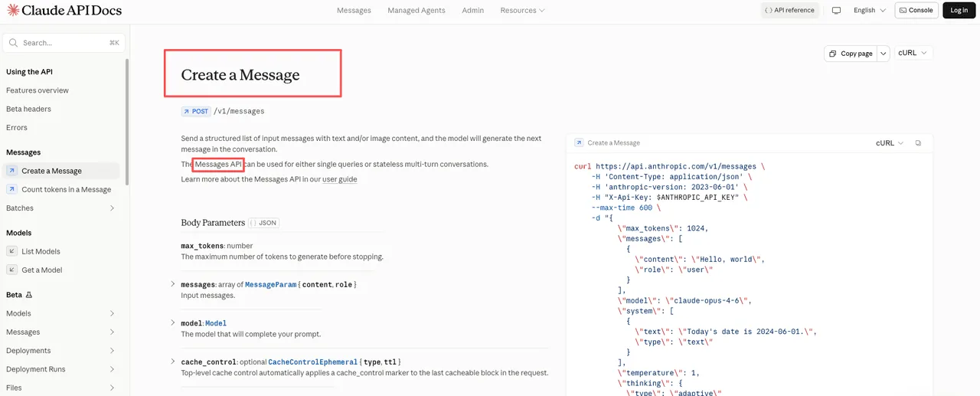
Task: Click the Create a Message page title
Action: pyautogui.click(x=240, y=75)
